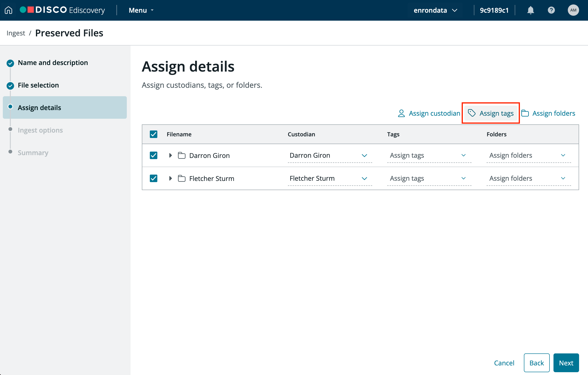The height and width of the screenshot is (375, 588).
Task: Click the Cancel link
Action: pyautogui.click(x=504, y=363)
